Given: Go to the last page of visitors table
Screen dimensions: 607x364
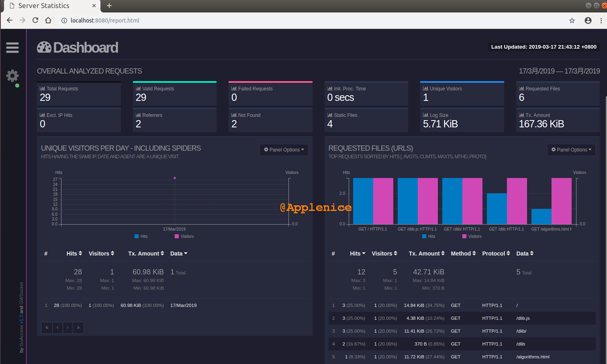Looking at the screenshot, I should [78, 327].
